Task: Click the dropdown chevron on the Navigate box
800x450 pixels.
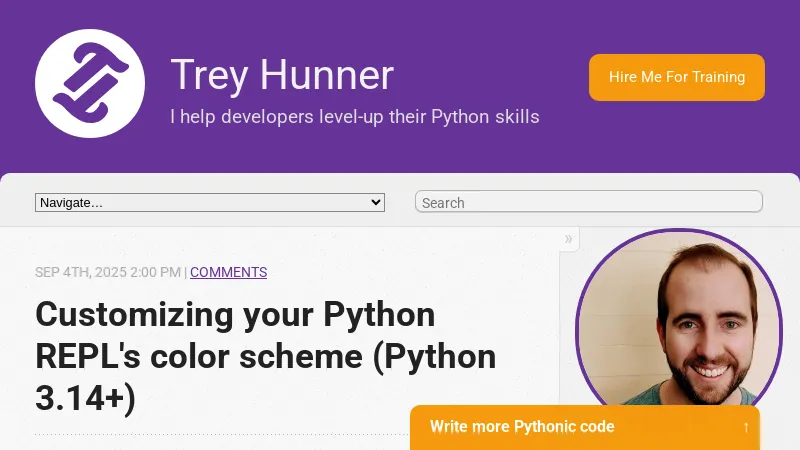Action: click(x=376, y=202)
